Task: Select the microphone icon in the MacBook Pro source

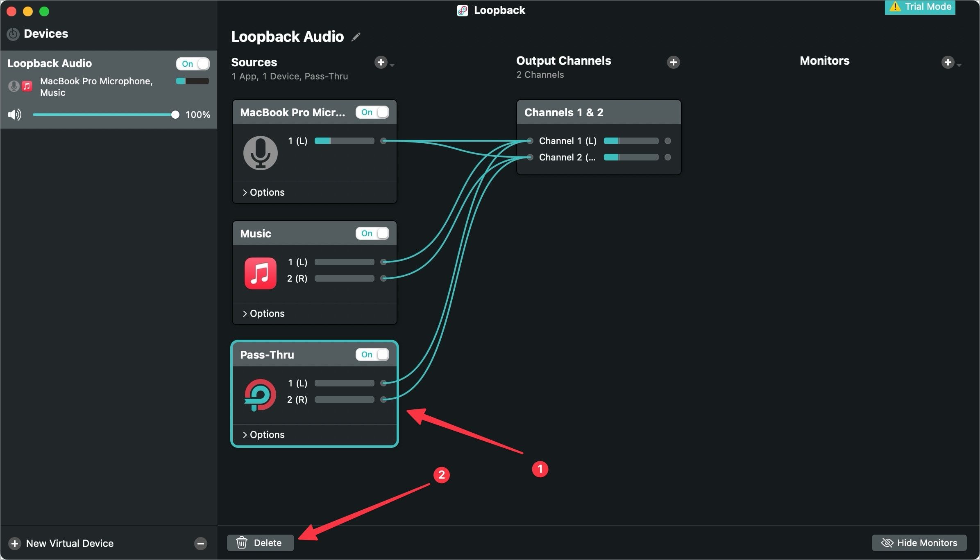Action: pyautogui.click(x=260, y=153)
